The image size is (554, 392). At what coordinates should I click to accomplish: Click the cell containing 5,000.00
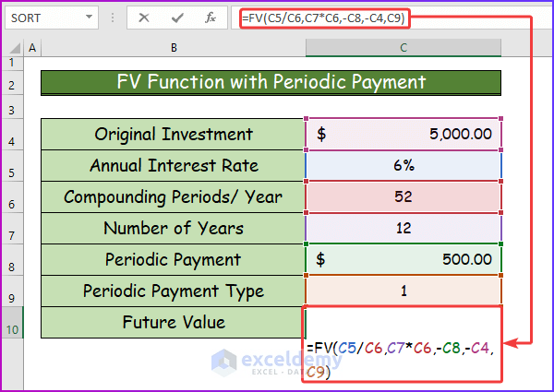(x=403, y=134)
